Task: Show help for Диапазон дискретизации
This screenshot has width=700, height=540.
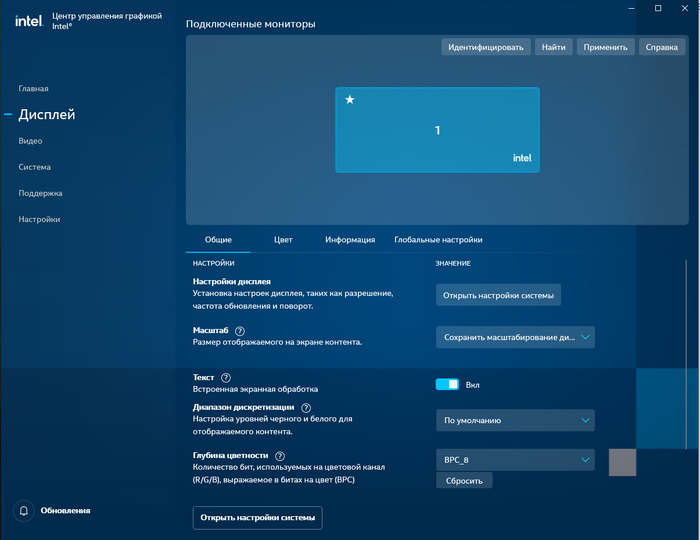Action: (x=306, y=408)
